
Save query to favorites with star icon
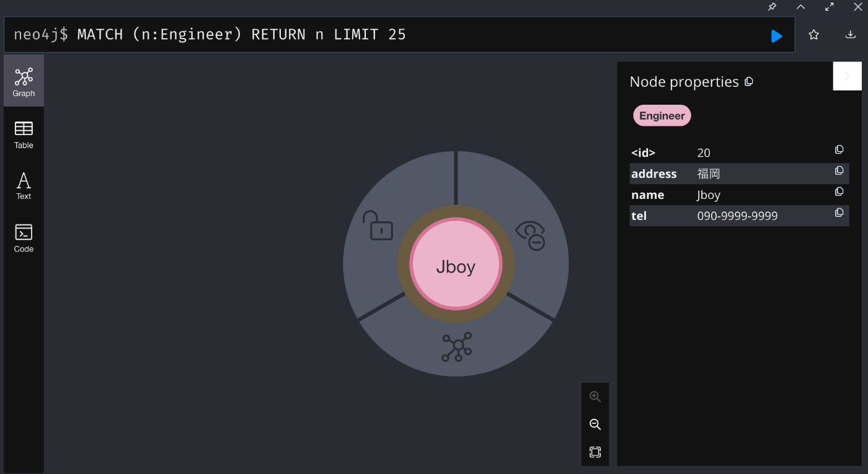click(814, 35)
